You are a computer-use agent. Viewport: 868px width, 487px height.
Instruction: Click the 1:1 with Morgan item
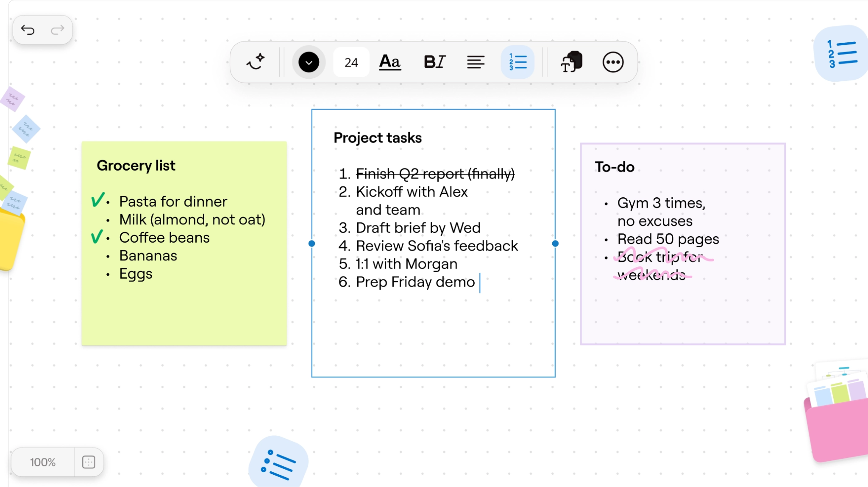click(406, 264)
